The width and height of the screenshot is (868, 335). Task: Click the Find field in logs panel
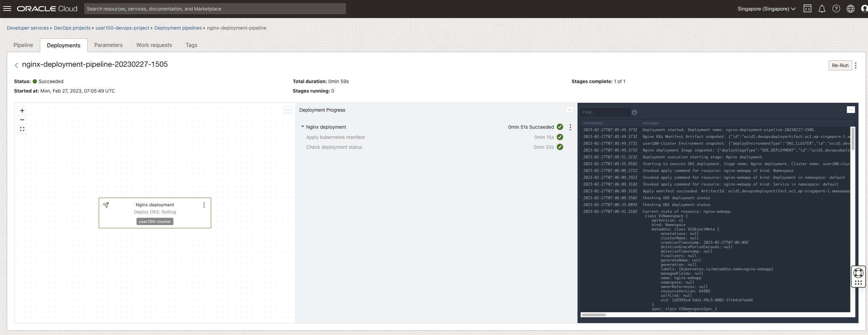click(x=605, y=112)
